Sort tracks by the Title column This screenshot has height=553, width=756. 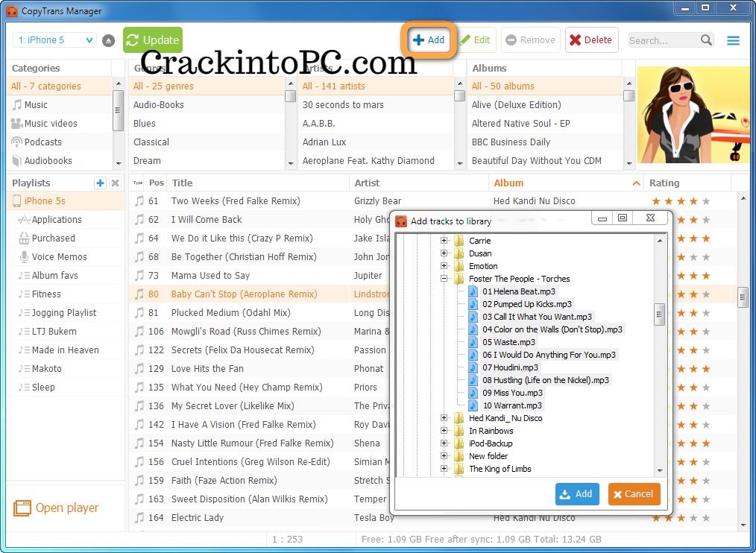point(258,183)
